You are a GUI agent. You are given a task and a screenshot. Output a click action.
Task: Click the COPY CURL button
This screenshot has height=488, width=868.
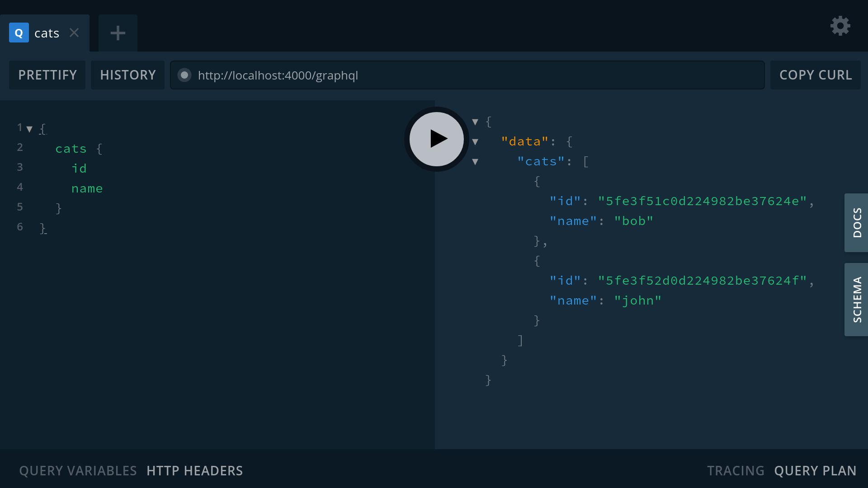[816, 75]
